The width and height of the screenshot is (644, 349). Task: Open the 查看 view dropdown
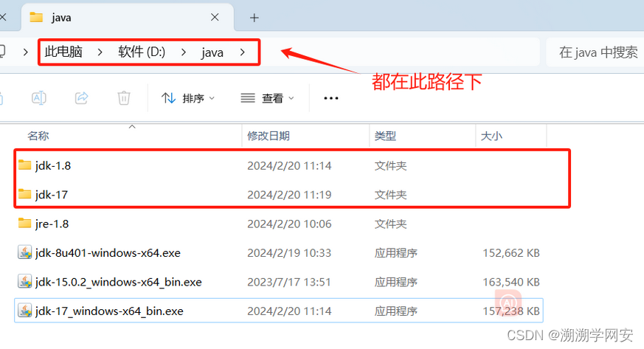[267, 98]
